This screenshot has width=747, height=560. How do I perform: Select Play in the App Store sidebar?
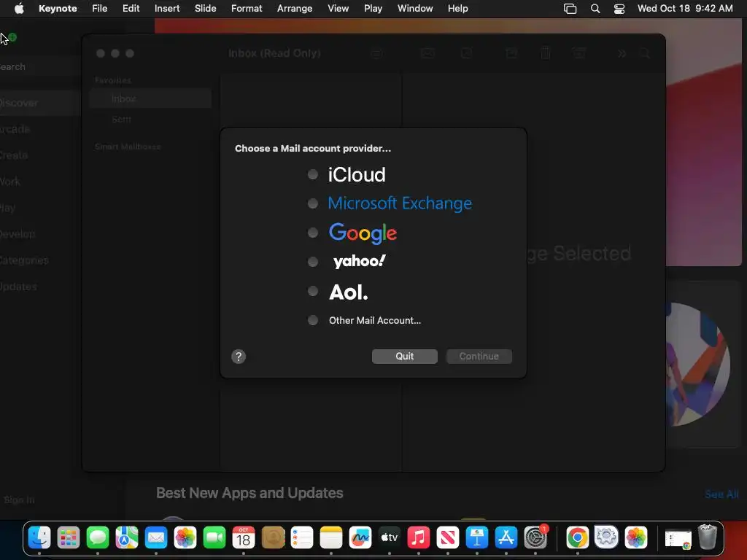click(x=39, y=208)
